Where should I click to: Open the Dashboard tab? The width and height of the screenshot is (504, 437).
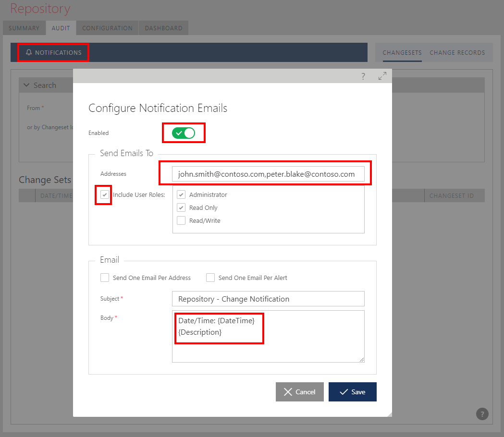(x=163, y=28)
